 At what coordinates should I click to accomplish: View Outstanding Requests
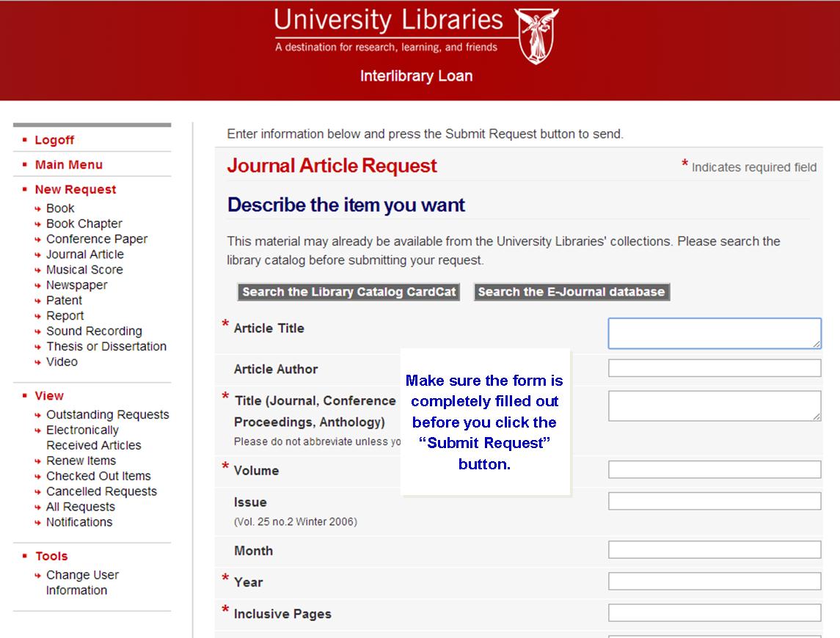109,414
